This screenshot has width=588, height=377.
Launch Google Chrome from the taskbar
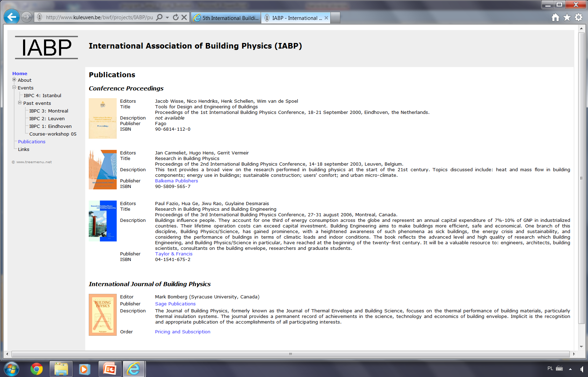pyautogui.click(x=36, y=369)
